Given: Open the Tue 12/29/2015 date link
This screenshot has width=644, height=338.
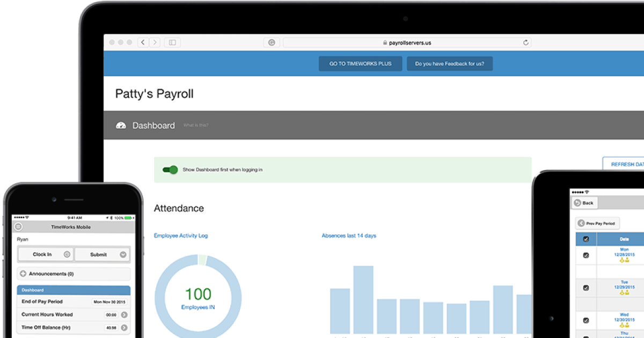Looking at the screenshot, I should click(624, 284).
